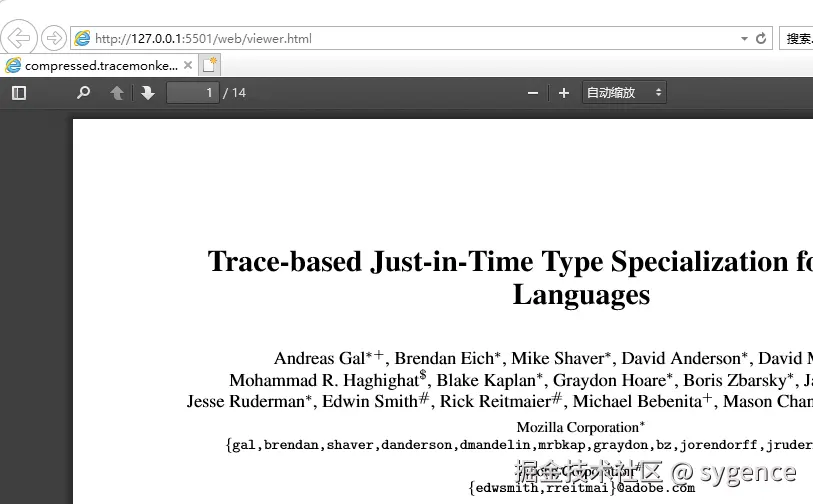Click the page number input field
This screenshot has height=504, width=813.
click(x=193, y=93)
